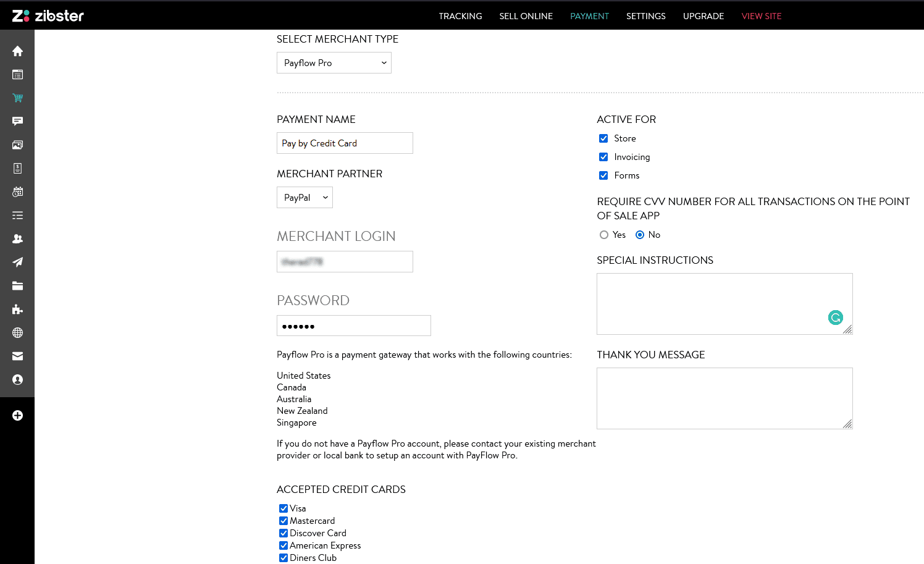The height and width of the screenshot is (564, 924).
Task: Open the Select Merchant Type dropdown
Action: click(x=334, y=62)
